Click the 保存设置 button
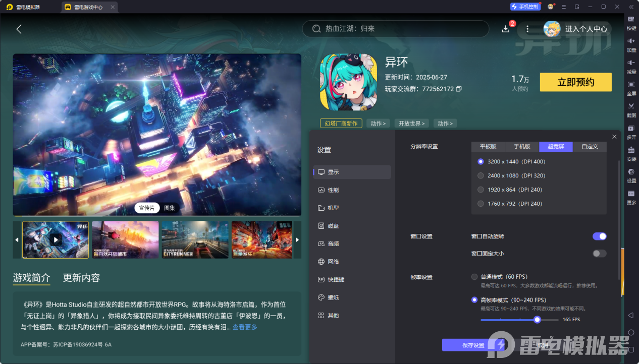Image resolution: width=639 pixels, height=364 pixels. [x=473, y=345]
